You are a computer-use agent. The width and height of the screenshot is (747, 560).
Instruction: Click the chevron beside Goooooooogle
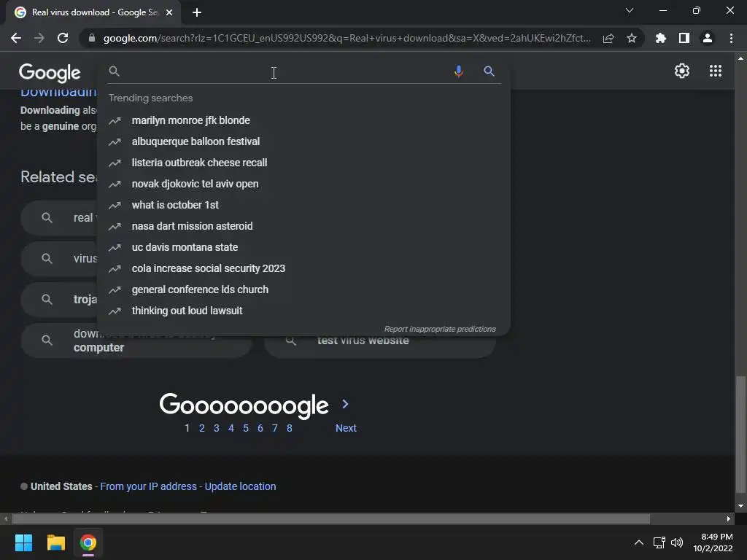345,404
